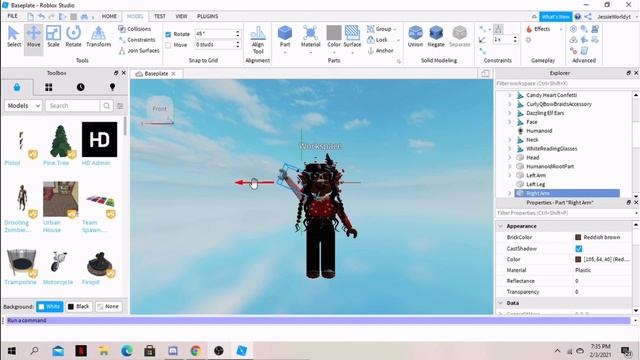Choose the Select tool
Image resolution: width=640 pixels, height=360 pixels.
14,36
